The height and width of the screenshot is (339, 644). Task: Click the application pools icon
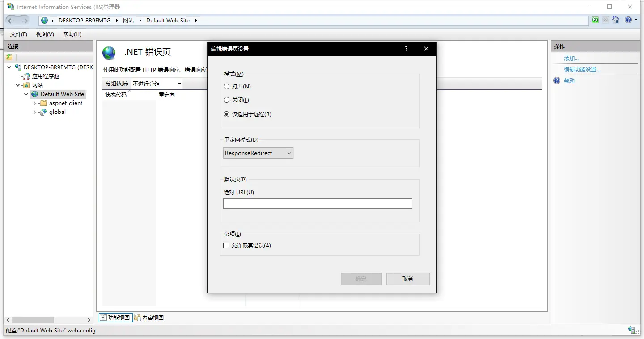point(26,76)
